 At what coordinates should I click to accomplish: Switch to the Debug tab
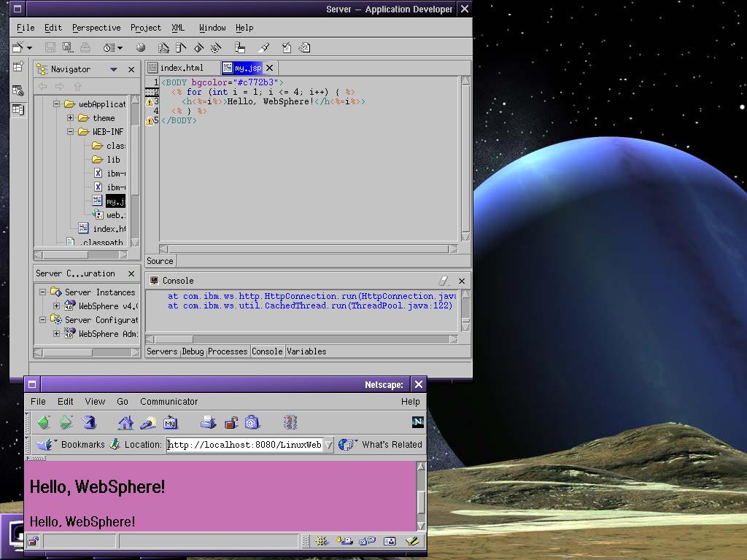193,351
